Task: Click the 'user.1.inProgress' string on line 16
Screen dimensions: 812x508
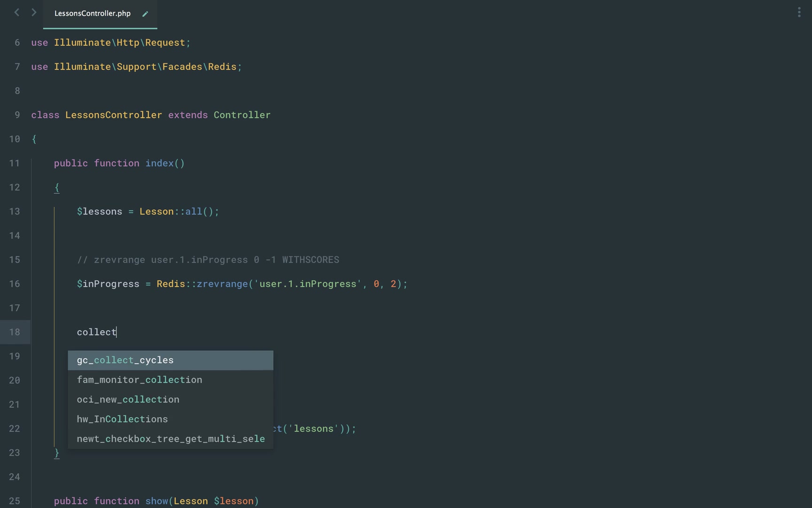Action: click(x=308, y=284)
